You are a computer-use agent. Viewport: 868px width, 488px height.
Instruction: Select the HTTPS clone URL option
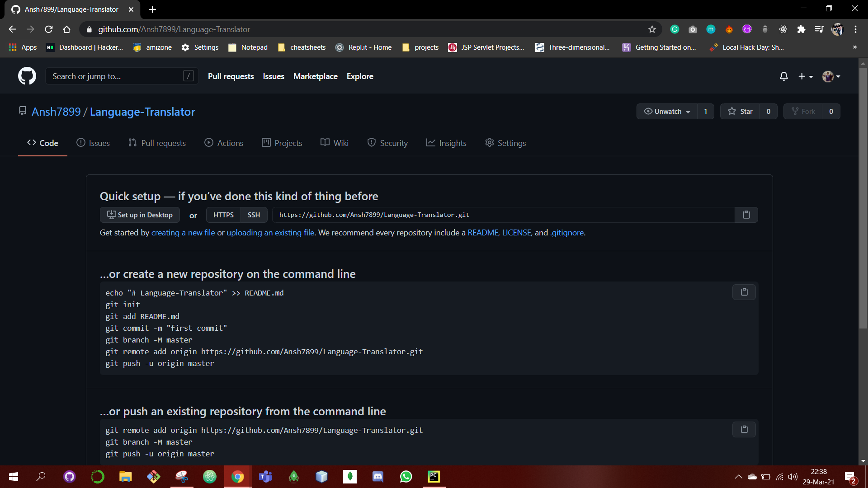click(223, 215)
